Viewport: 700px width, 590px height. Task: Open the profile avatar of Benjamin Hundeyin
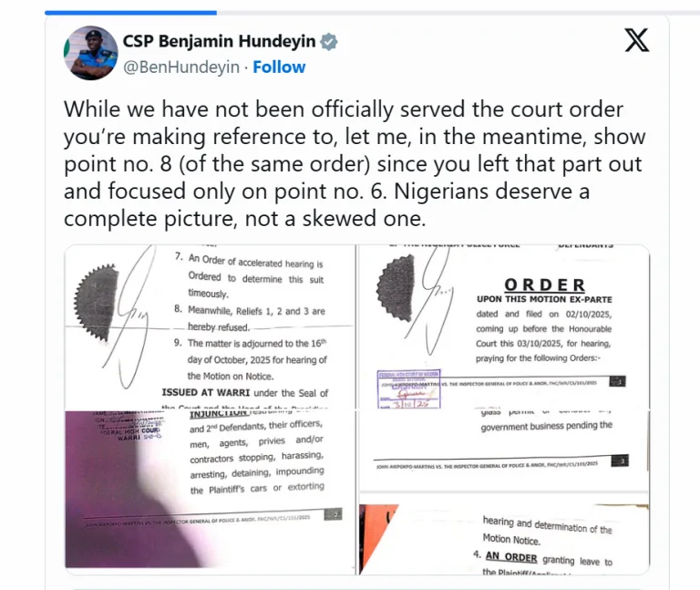(90, 53)
